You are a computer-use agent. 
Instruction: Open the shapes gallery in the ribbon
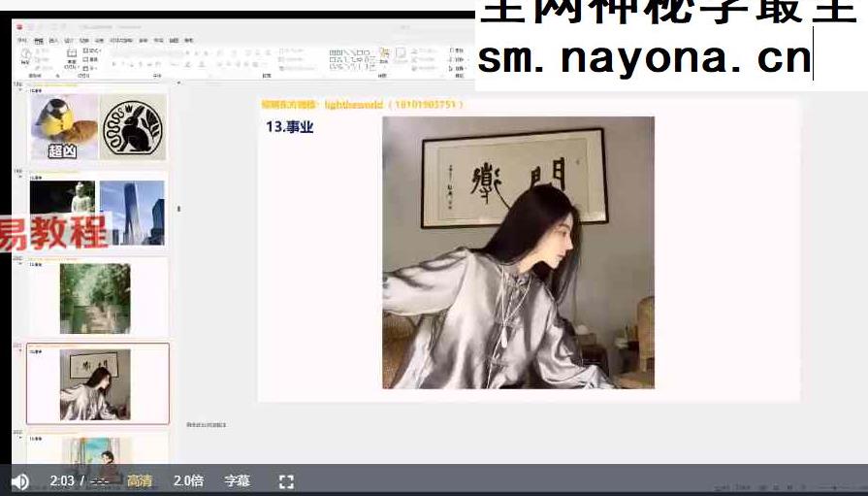[x=352, y=60]
